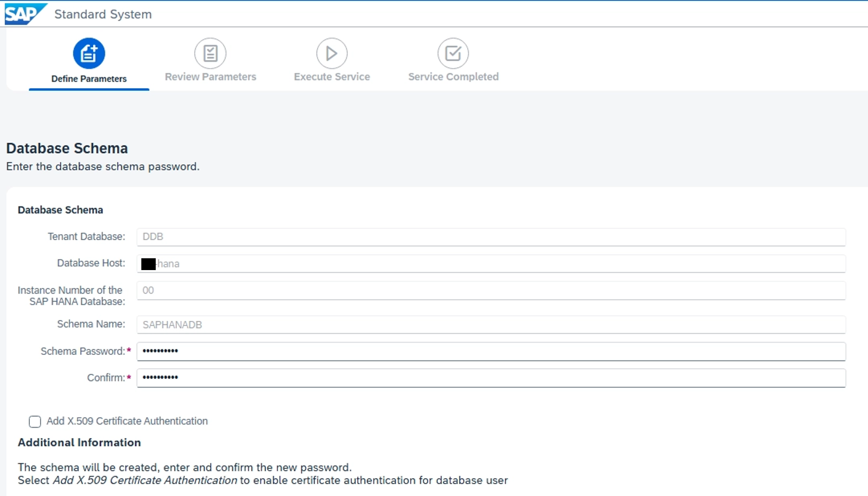Click the Database Schema form section title

(x=60, y=210)
